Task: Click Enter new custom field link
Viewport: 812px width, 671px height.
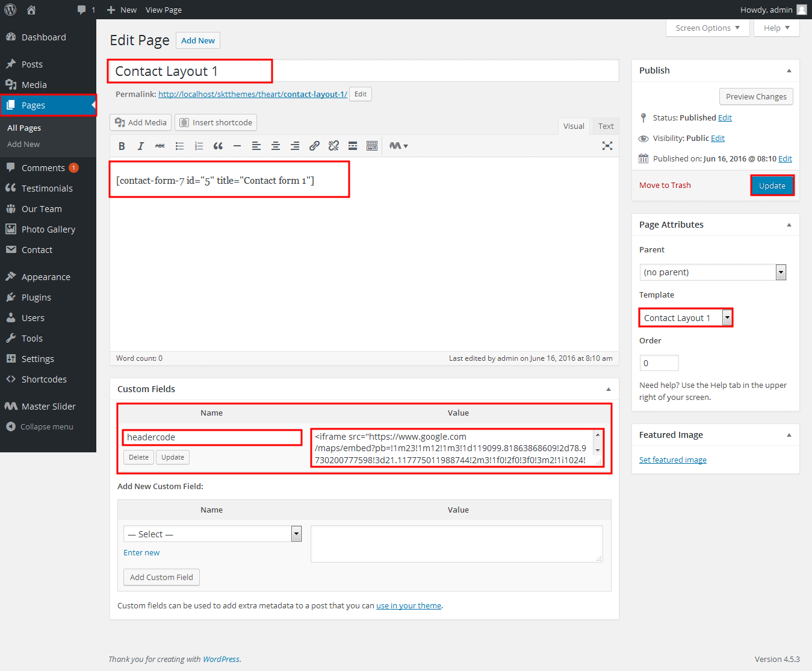Action: (141, 552)
